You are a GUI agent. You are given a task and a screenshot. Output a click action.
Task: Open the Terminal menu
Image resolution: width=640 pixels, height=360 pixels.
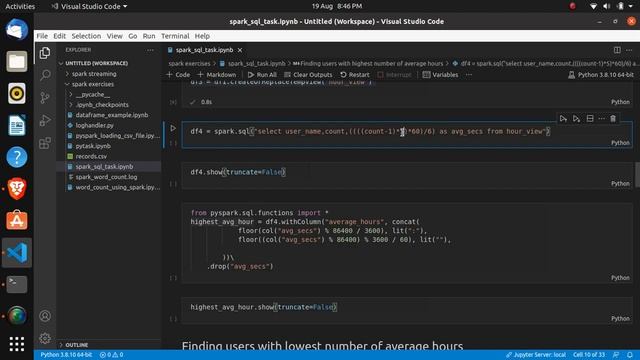(175, 36)
